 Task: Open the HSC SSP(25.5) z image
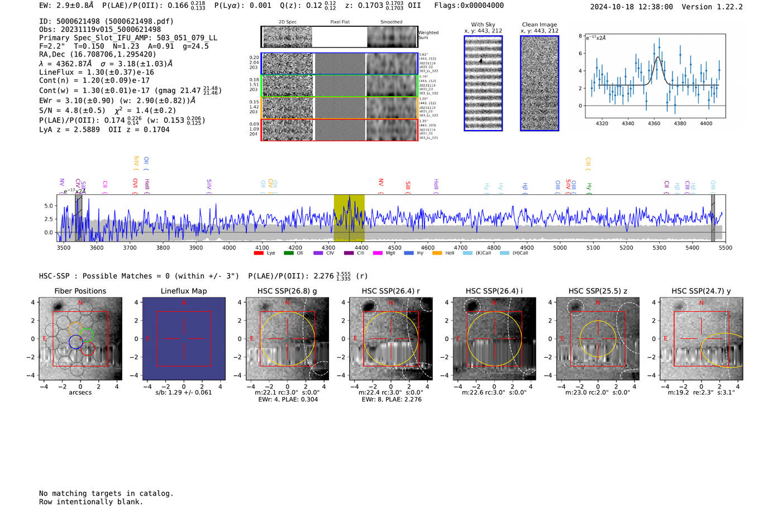tap(598, 339)
